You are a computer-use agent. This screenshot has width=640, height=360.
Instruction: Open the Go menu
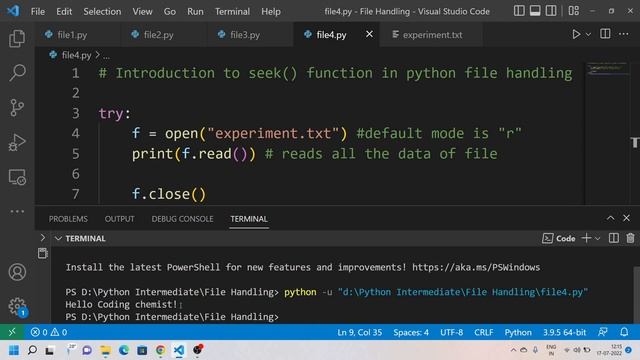pyautogui.click(x=169, y=11)
